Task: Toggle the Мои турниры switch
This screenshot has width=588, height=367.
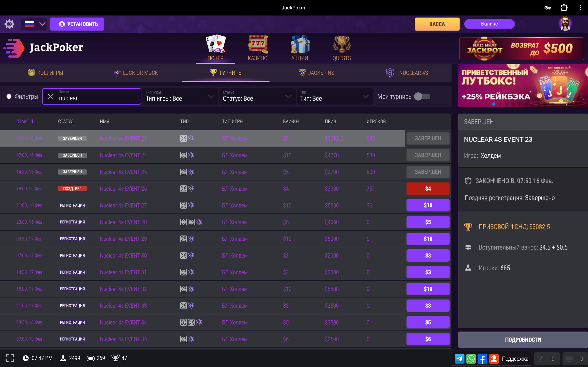Action: [x=422, y=96]
